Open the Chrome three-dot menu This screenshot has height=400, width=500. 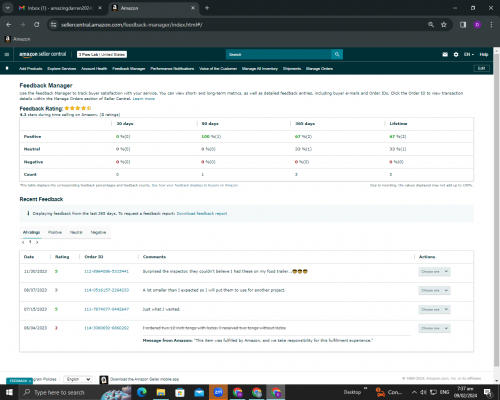(491, 25)
